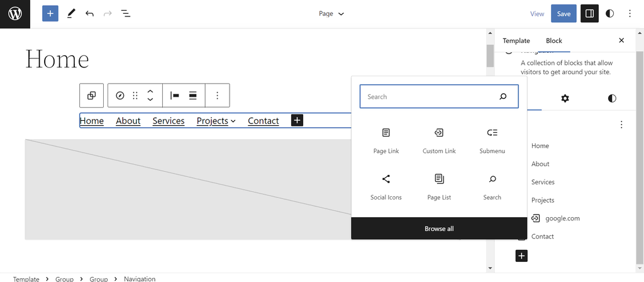
Task: Open the top bar Options menu
Action: pyautogui.click(x=630, y=13)
